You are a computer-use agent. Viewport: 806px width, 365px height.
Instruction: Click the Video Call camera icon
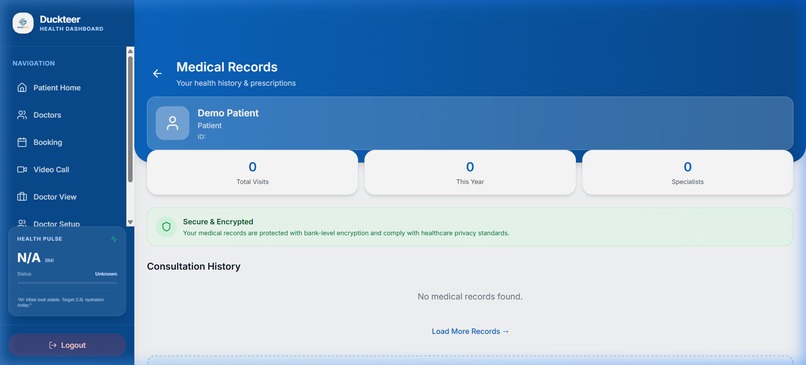pos(22,169)
